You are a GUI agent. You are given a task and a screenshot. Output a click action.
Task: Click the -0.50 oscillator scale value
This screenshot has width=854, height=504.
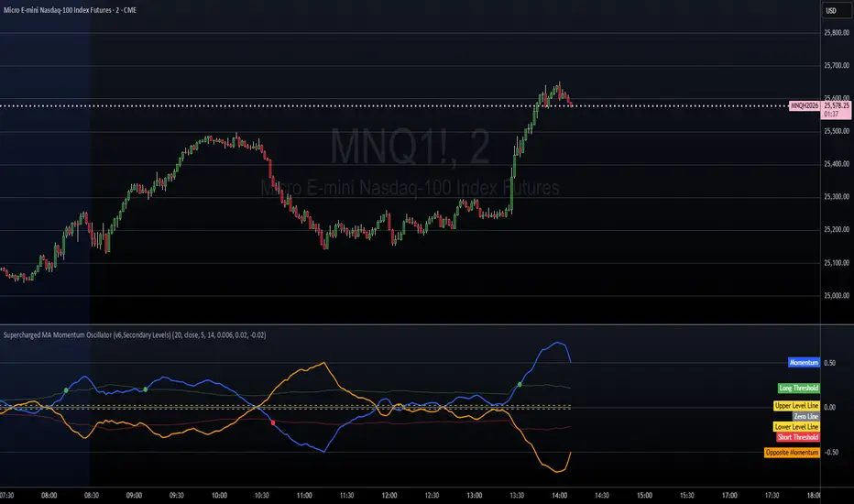(830, 453)
